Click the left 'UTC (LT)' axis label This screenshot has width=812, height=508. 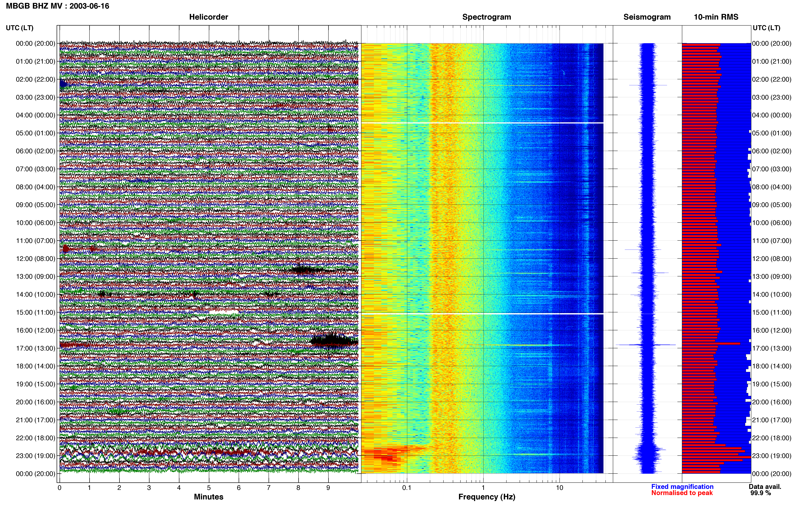point(20,28)
